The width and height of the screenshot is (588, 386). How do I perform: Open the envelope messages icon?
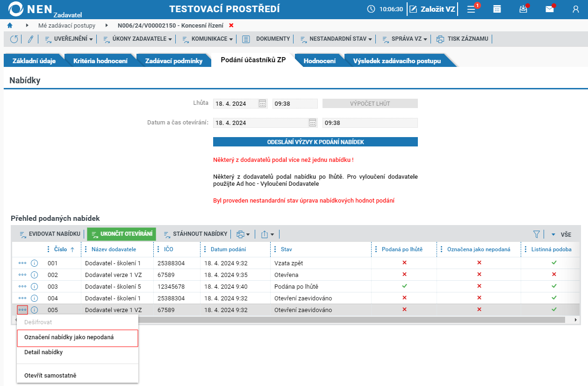pyautogui.click(x=550, y=9)
